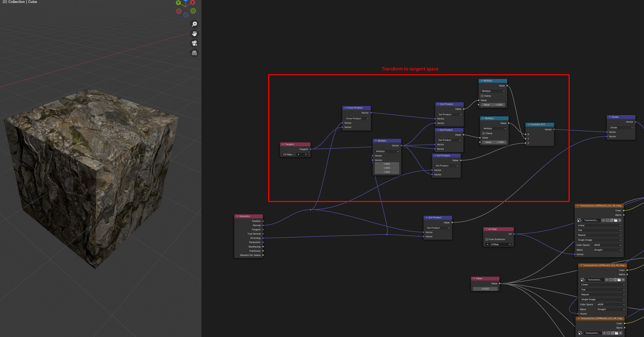Click the image name field in top texture node
644x337 pixels.
[x=592, y=220]
